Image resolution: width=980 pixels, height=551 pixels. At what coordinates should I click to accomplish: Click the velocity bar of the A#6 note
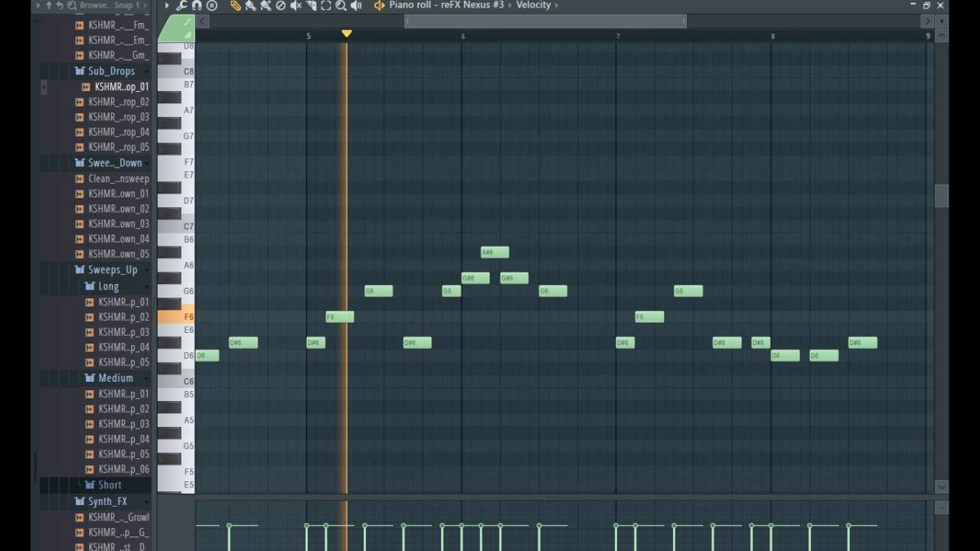coord(482,537)
